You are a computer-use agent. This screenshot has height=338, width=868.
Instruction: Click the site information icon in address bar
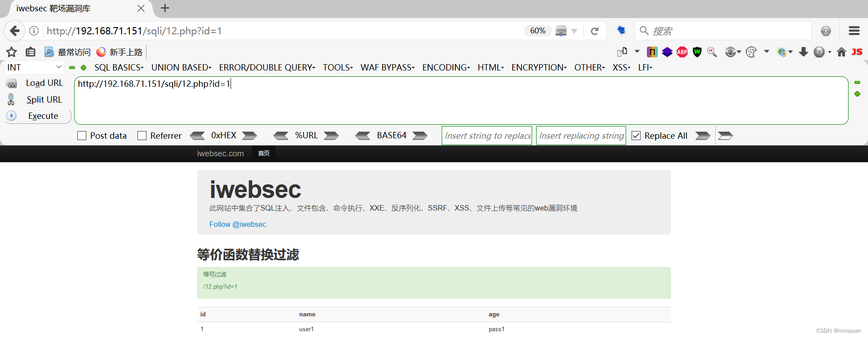pos(34,31)
